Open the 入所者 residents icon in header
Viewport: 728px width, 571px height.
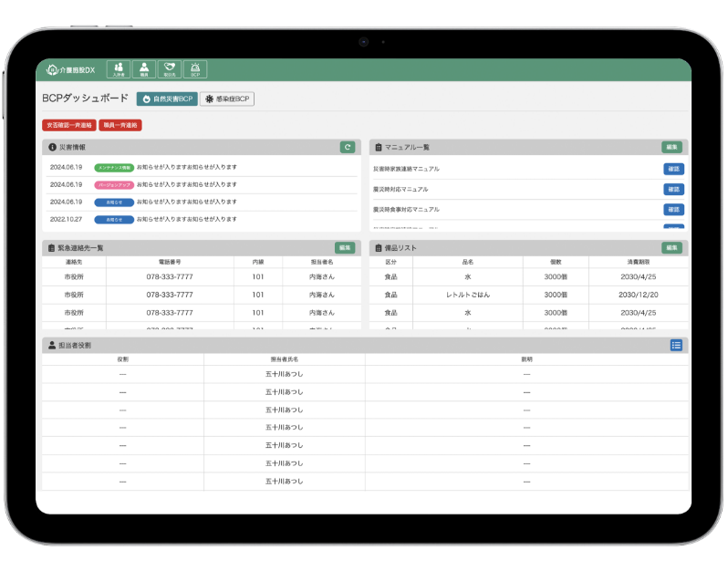(x=119, y=69)
